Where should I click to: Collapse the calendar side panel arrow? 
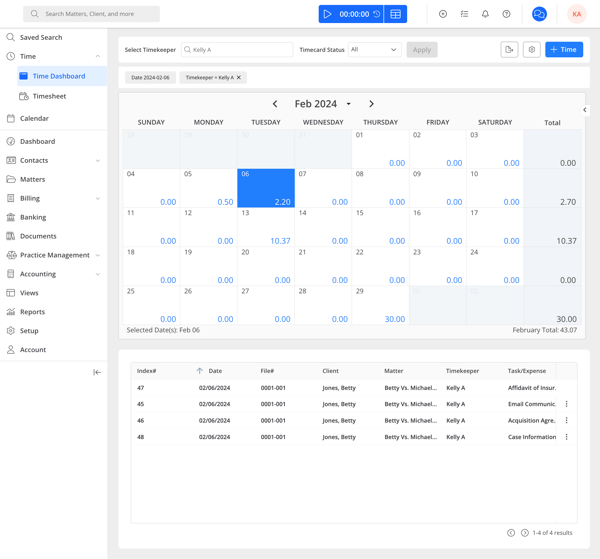[x=585, y=110]
